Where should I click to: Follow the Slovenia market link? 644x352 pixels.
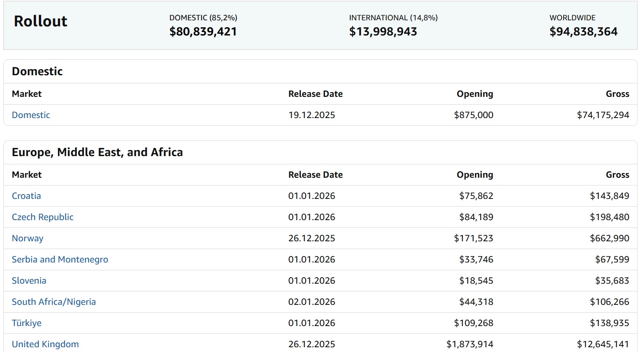[29, 281]
